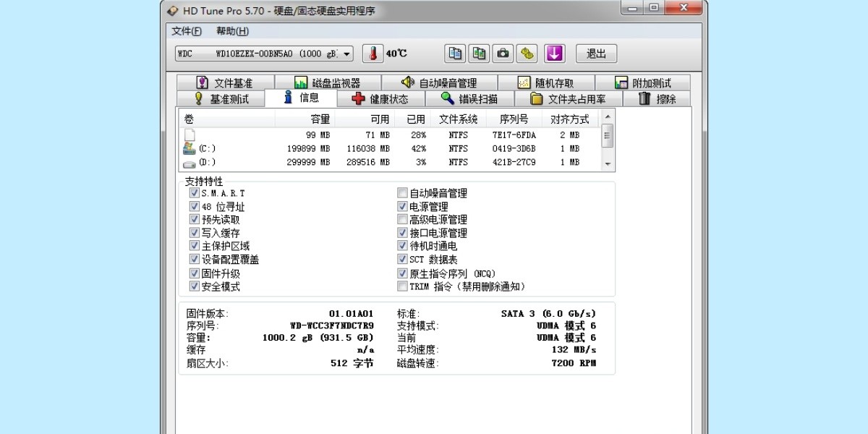Click the SATA 3 (6.0 Gb/s) value

coord(548,314)
